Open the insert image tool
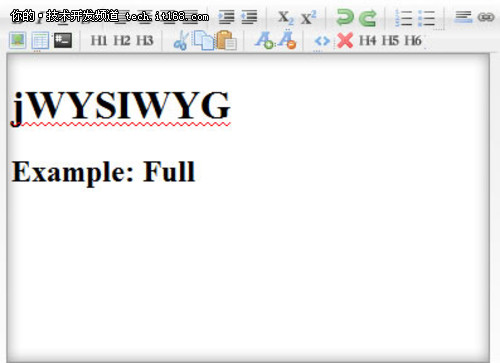Screen dimensions: 500x363 click(17, 41)
